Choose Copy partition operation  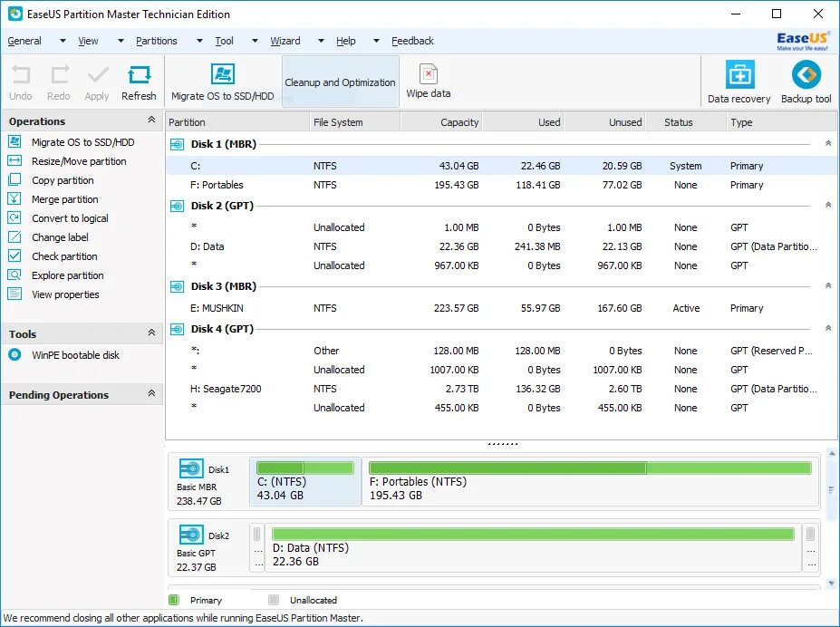click(x=63, y=180)
